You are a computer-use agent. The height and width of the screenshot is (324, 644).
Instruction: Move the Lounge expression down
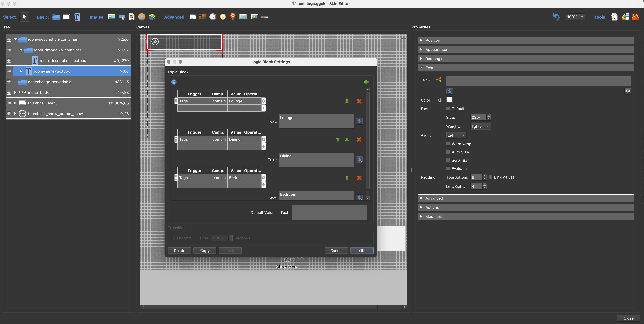[347, 101]
